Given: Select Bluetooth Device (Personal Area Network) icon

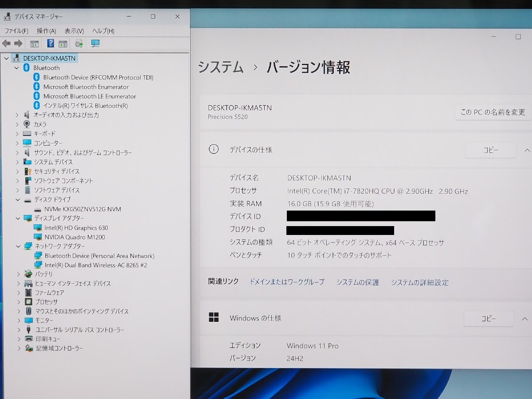Looking at the screenshot, I should (38, 256).
